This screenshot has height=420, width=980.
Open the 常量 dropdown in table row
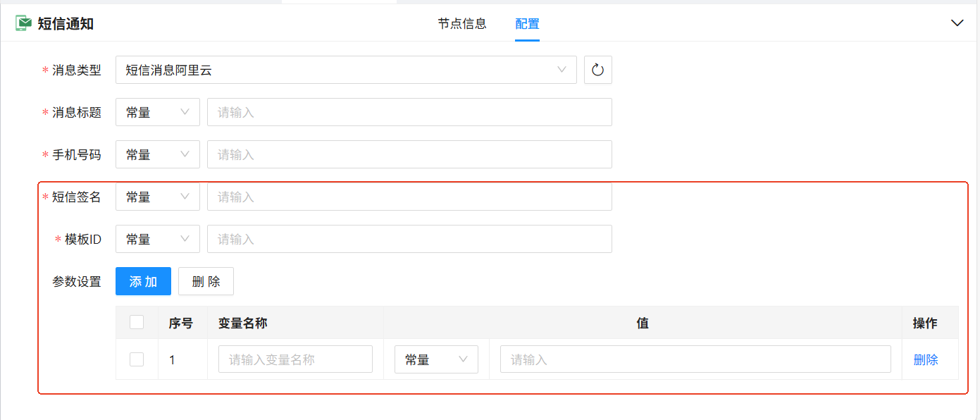pos(436,359)
